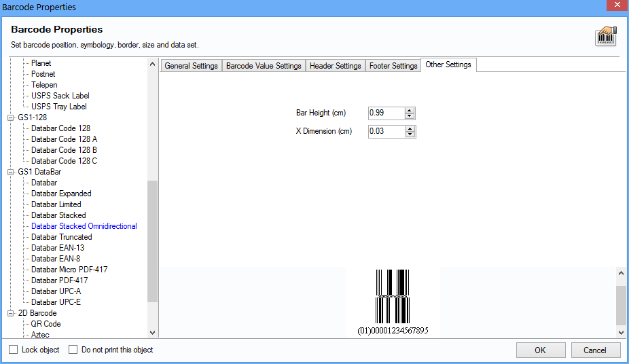Close the Barcode Properties dialog
Viewport: 629px width, 364px height.
(617, 5)
